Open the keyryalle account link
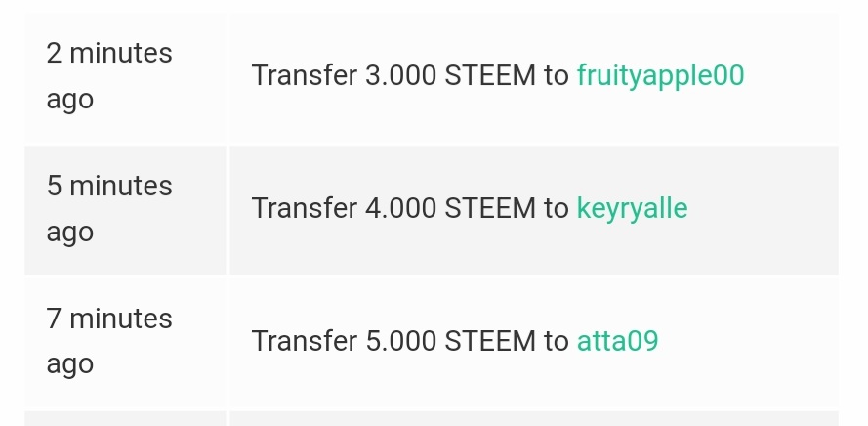Screen dimensions: 868x426 pyautogui.click(x=632, y=208)
